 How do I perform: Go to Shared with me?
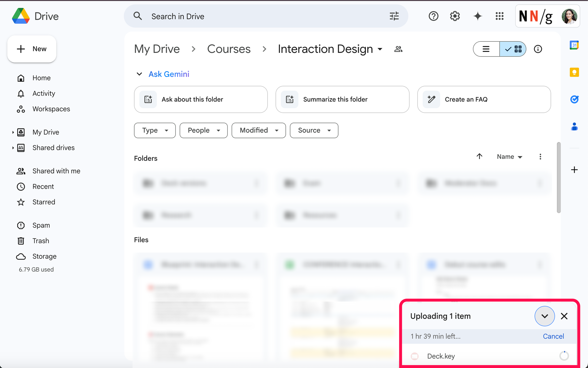[x=56, y=171]
